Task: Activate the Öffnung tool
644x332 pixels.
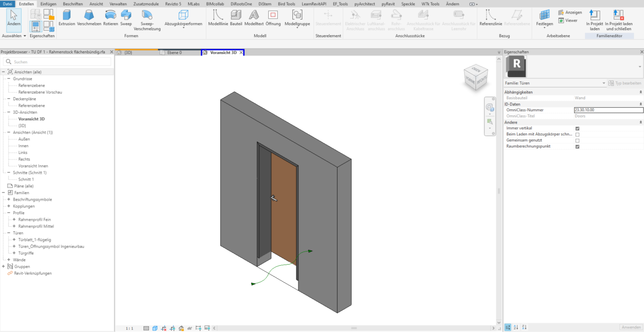Action: point(273,19)
